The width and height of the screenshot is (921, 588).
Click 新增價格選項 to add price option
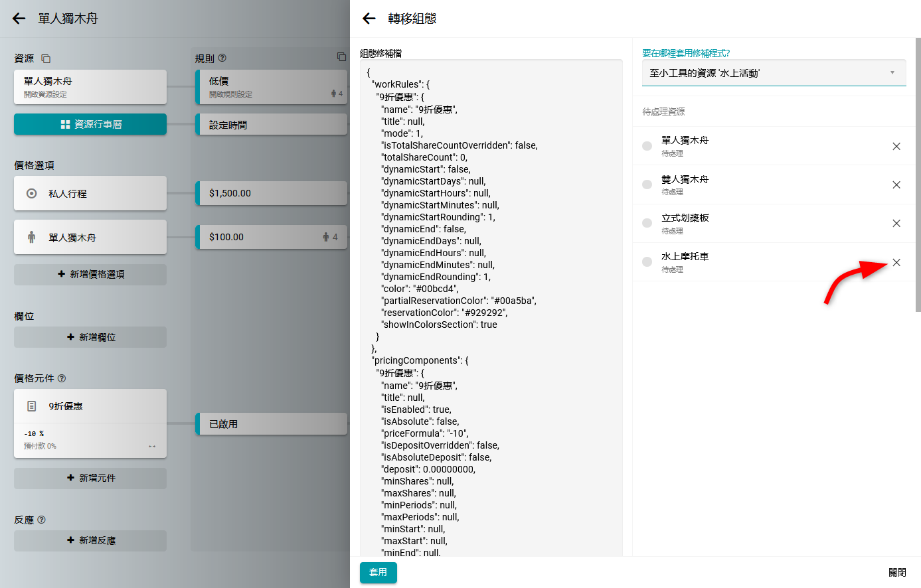(90, 274)
